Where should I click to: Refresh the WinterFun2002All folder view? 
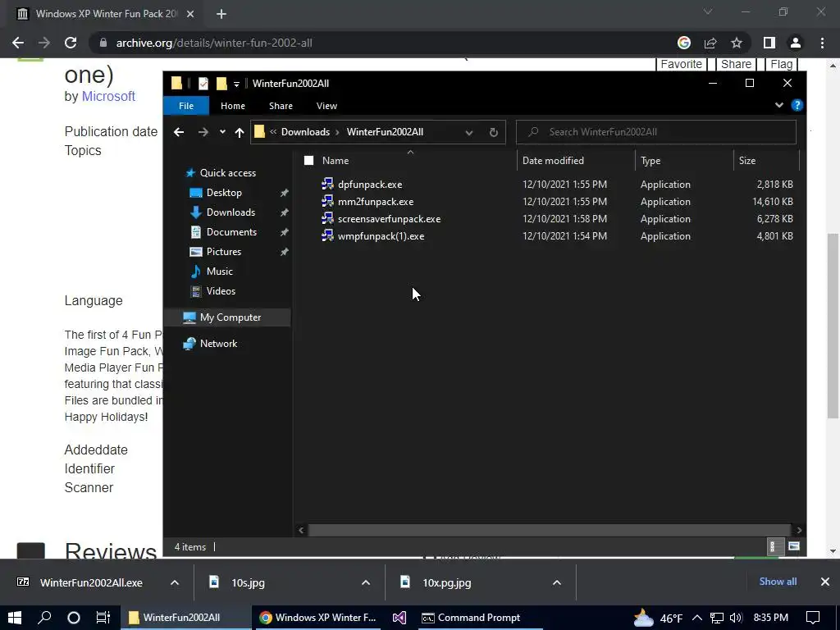493,132
